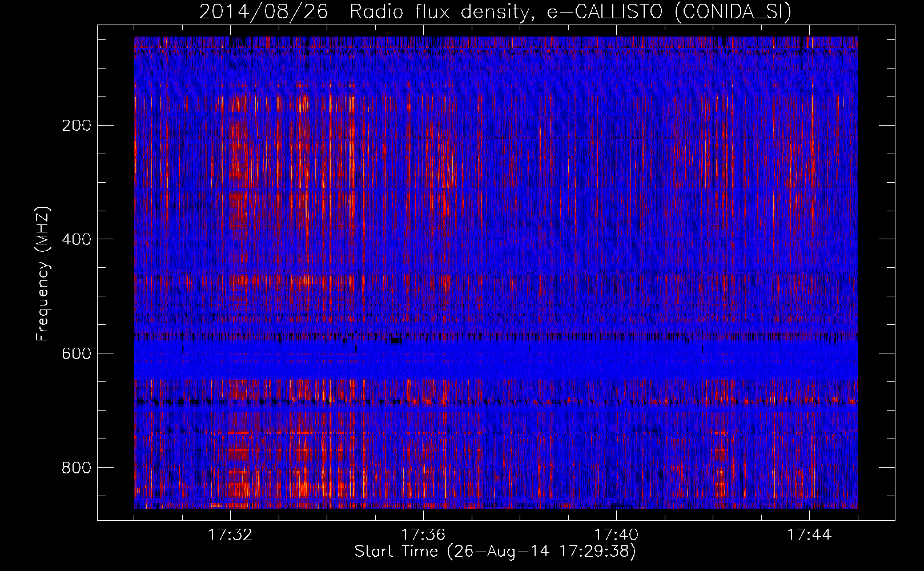Click the '800' frequency tick label

77,468
